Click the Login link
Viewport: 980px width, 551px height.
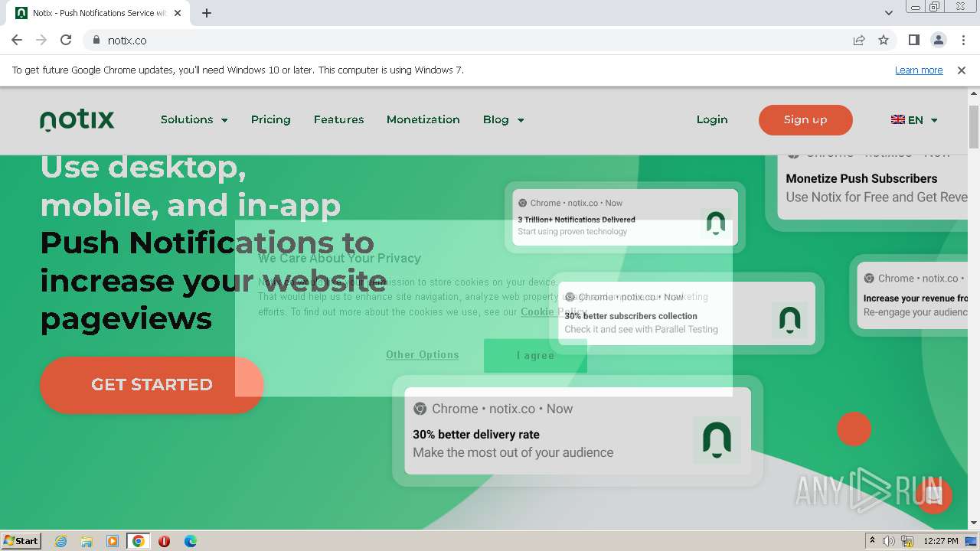[712, 119]
